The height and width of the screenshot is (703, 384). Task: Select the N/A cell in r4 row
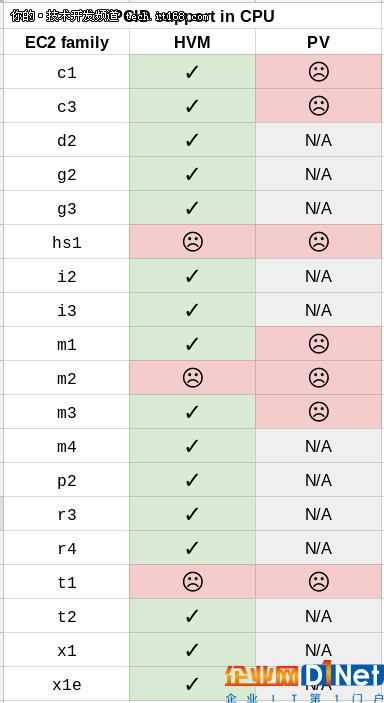319,548
